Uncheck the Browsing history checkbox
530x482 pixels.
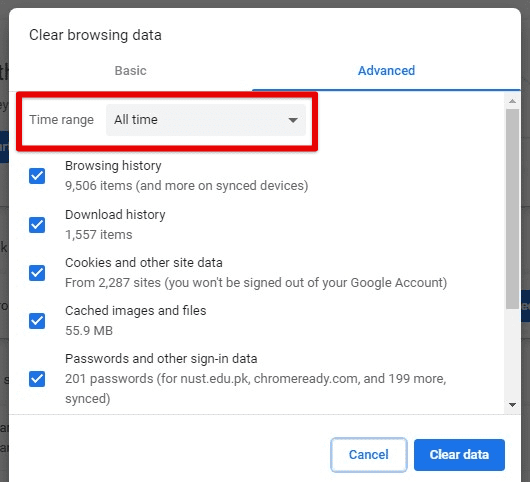pyautogui.click(x=37, y=176)
